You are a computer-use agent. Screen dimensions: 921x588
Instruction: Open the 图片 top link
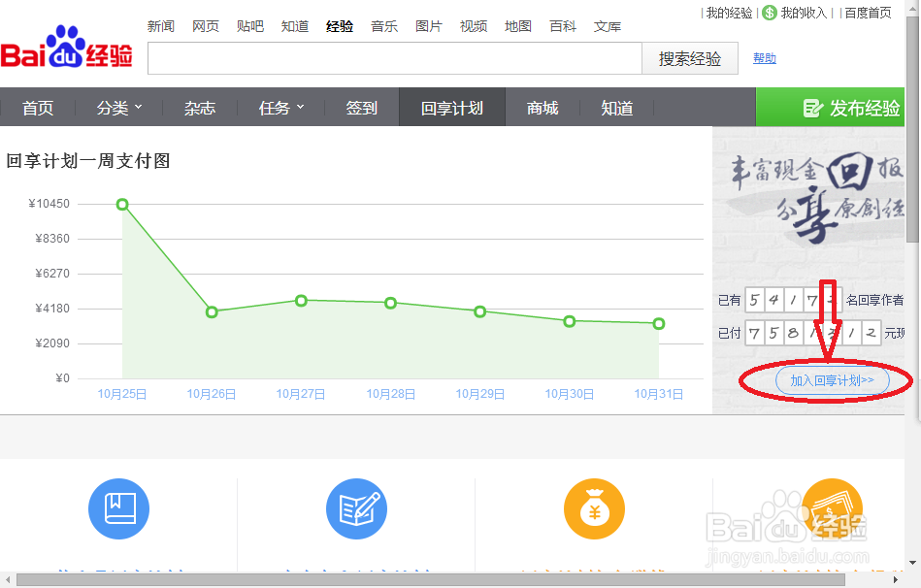pyautogui.click(x=429, y=26)
